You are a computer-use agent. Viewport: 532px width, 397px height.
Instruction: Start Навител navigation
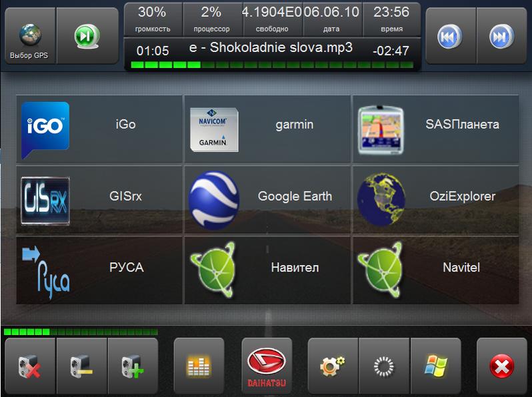click(x=267, y=270)
